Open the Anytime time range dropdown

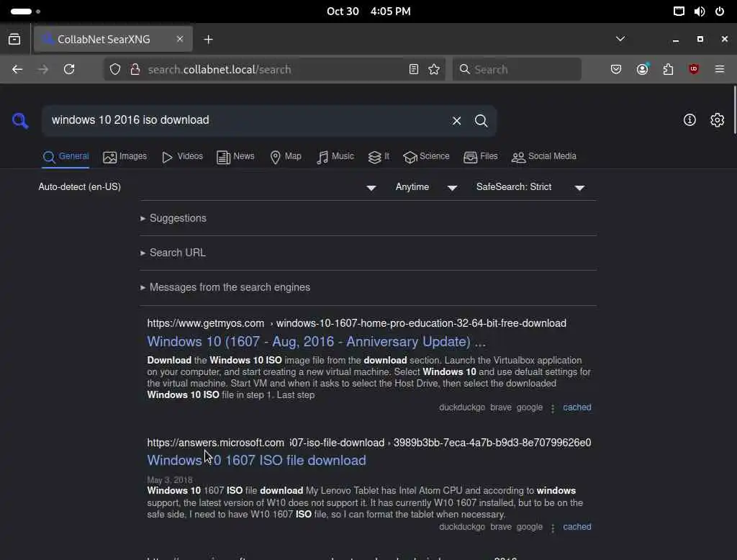tap(426, 187)
